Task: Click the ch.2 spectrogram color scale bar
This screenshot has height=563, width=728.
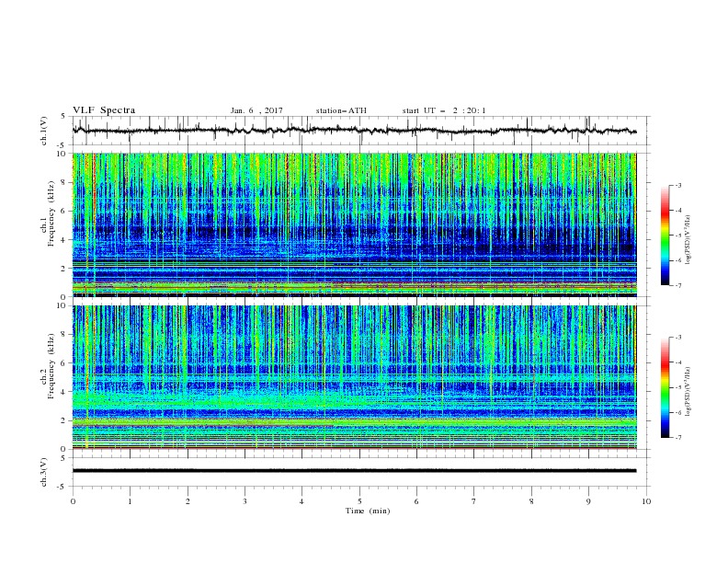Action: (665, 387)
